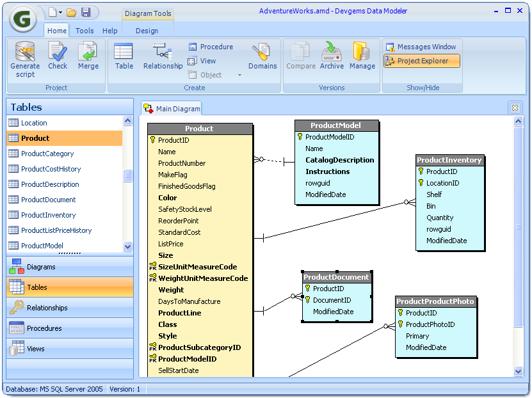Toggle the Project Explorer panel
The width and height of the screenshot is (532, 398).
422,61
